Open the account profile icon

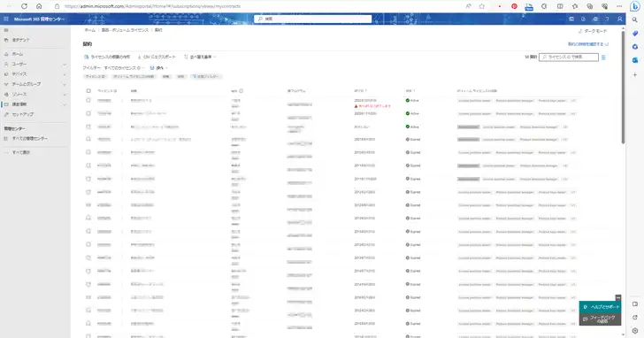pos(620,19)
